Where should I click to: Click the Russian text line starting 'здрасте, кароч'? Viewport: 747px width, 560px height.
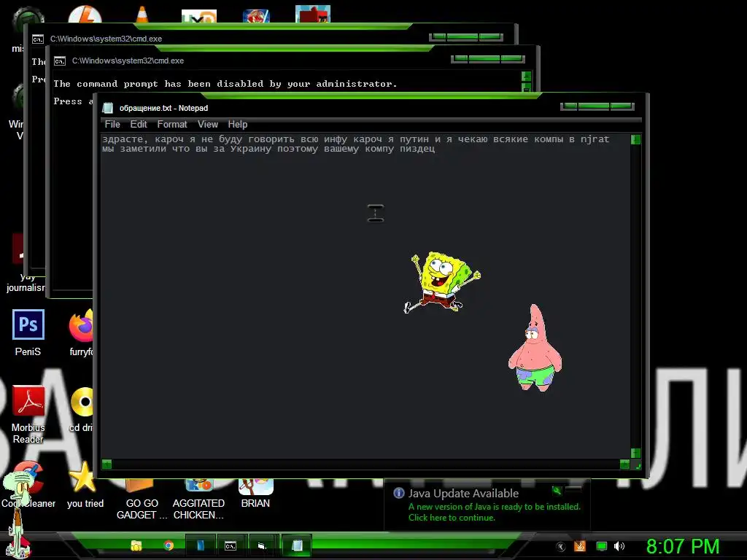coord(355,139)
